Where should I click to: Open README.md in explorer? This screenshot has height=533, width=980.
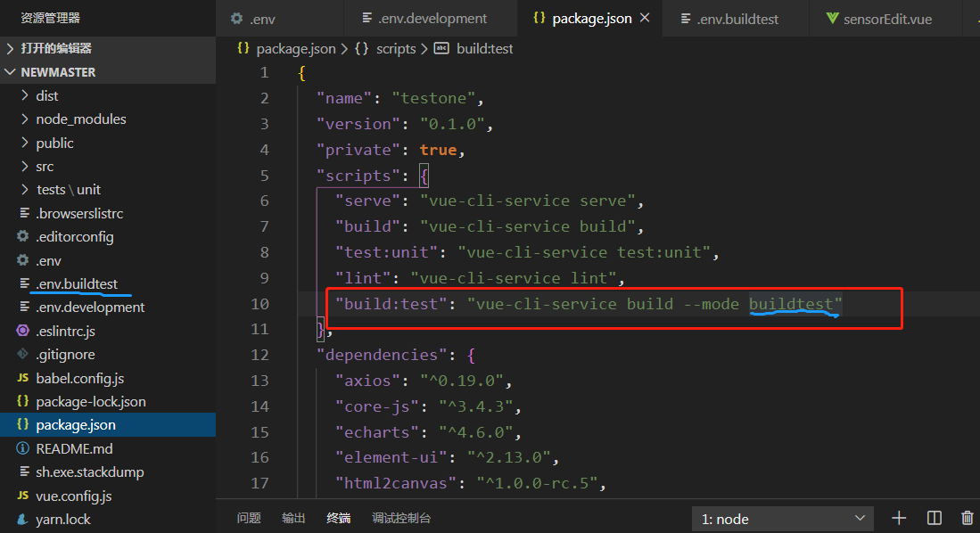click(x=108, y=448)
